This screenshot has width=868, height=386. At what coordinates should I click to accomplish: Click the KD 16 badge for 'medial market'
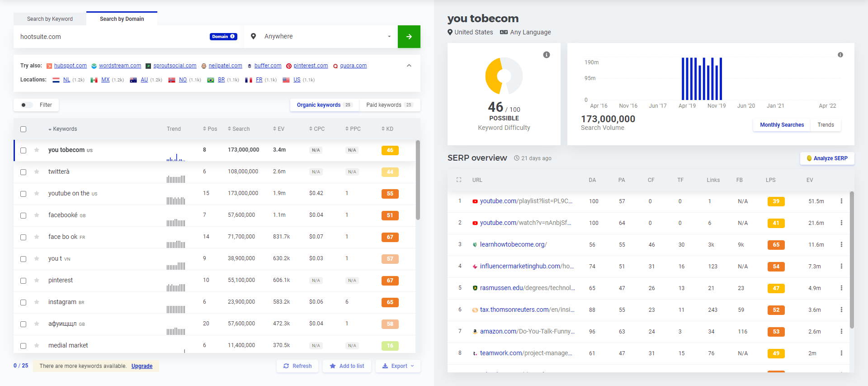[390, 346]
